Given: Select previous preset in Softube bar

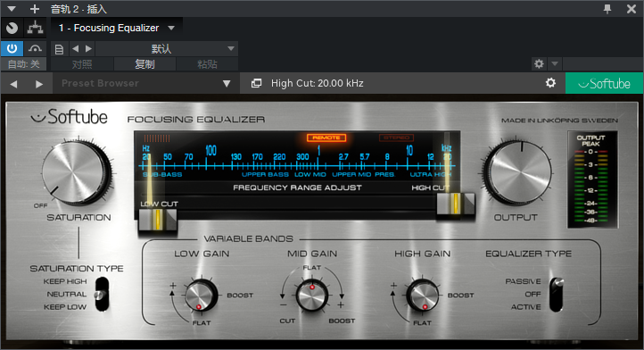Looking at the screenshot, I should tap(13, 84).
